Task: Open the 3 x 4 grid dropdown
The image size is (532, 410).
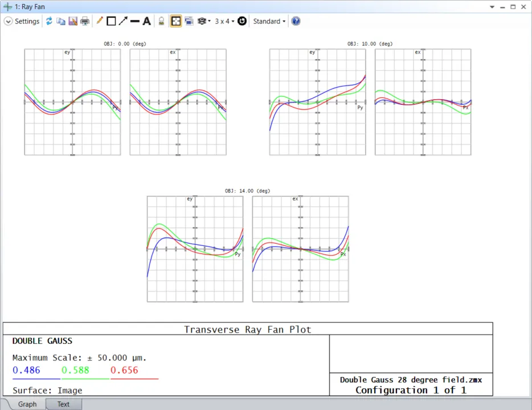Action: (x=224, y=21)
